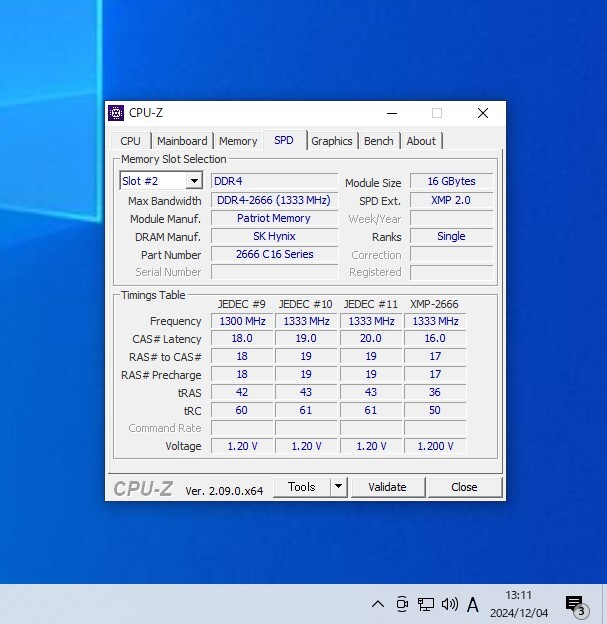This screenshot has width=607, height=624.
Task: Open the volume speaker tray icon
Action: pos(450,604)
